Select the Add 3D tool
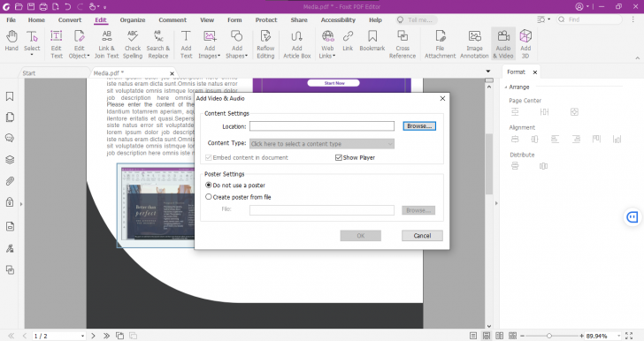The height and width of the screenshot is (341, 644). point(525,44)
